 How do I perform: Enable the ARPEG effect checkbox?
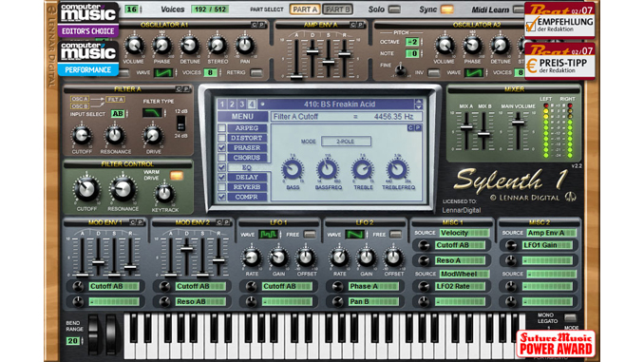(221, 128)
